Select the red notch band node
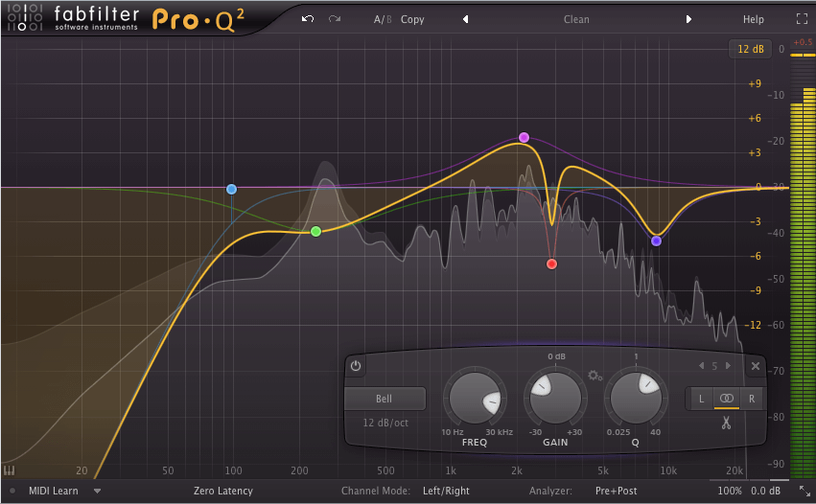This screenshot has height=504, width=816. pyautogui.click(x=551, y=264)
